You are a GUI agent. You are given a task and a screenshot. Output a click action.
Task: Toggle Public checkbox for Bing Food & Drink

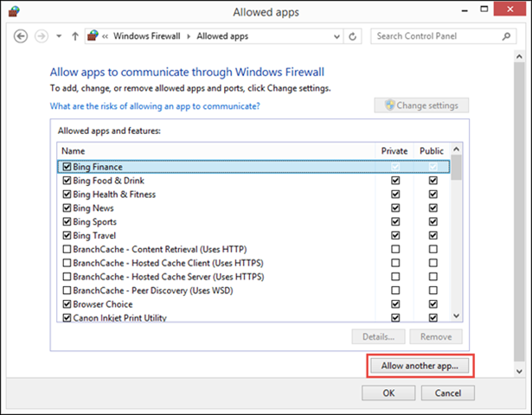pos(433,181)
